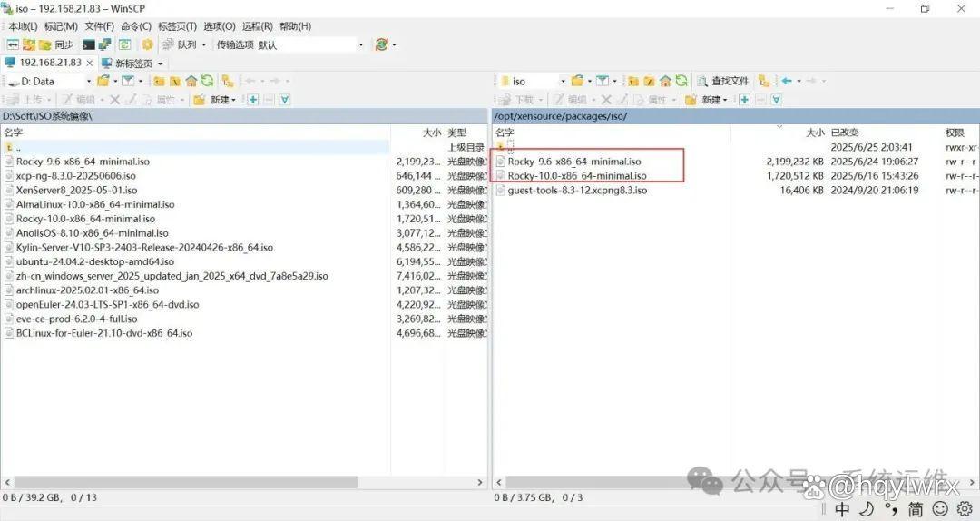Click the local panel horizontal scrollbar

tap(186, 482)
